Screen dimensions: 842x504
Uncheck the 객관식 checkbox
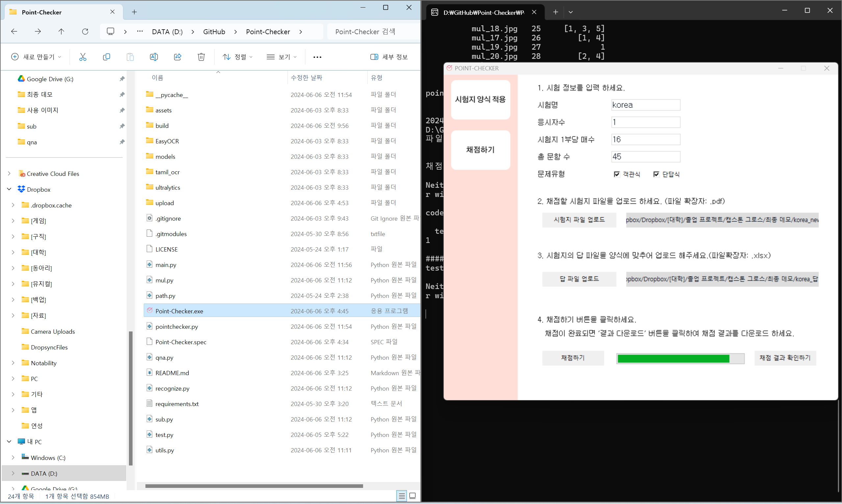(616, 174)
